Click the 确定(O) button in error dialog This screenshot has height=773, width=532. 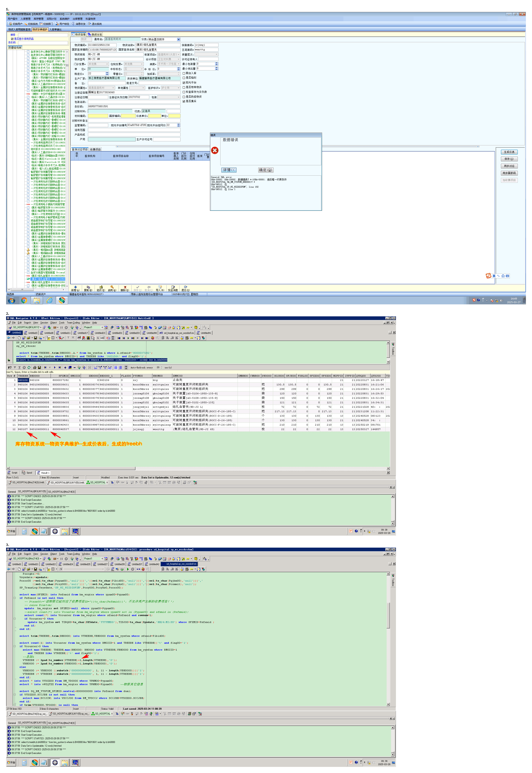(x=266, y=170)
